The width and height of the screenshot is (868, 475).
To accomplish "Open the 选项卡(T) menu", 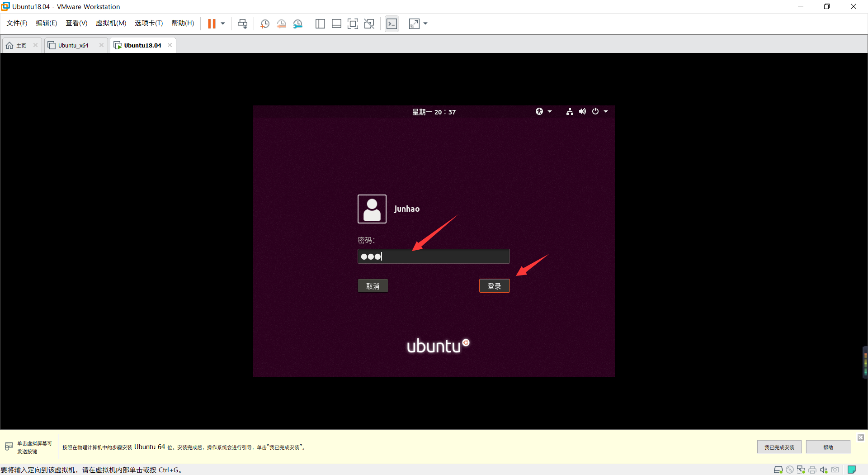I will 149,23.
